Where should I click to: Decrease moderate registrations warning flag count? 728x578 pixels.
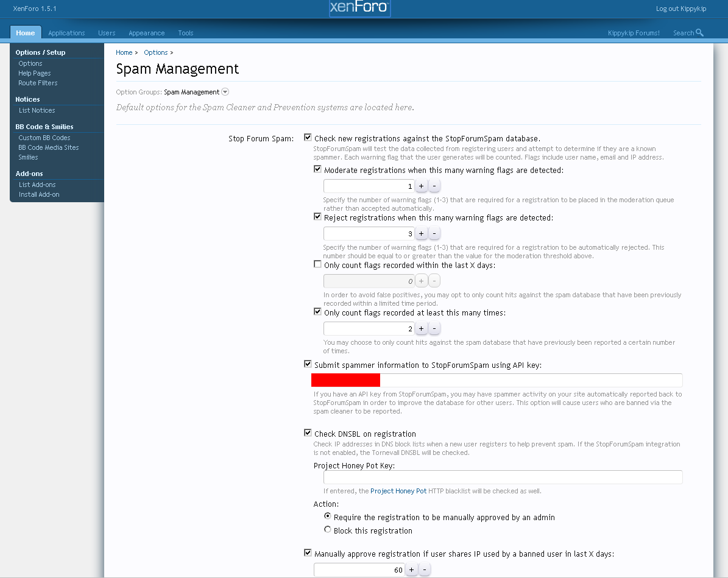click(434, 186)
